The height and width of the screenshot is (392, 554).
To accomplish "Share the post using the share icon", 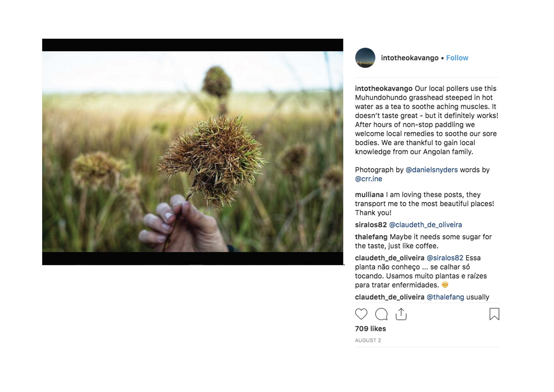I will (401, 314).
